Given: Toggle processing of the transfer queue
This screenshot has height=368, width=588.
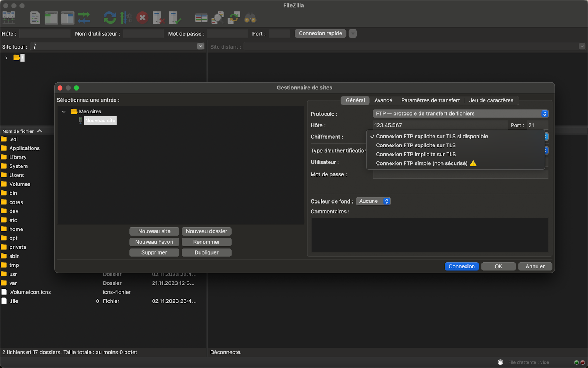Looking at the screenshot, I should [x=126, y=17].
